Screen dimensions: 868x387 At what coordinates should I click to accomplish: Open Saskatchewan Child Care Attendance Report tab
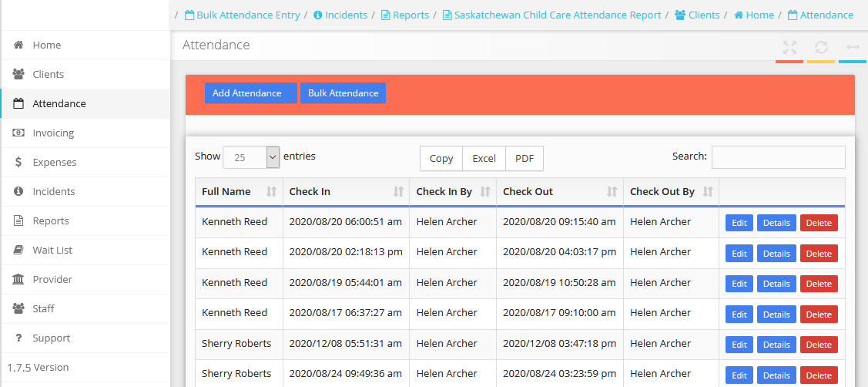pos(552,15)
